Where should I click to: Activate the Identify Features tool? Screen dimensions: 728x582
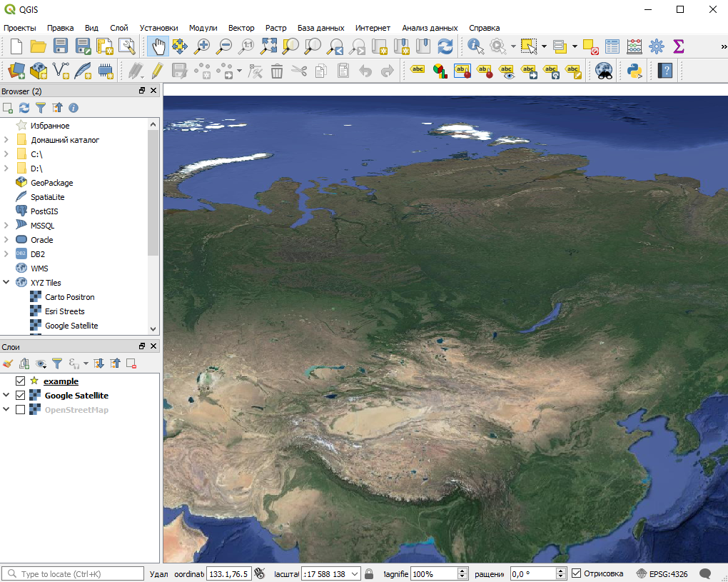(x=475, y=46)
